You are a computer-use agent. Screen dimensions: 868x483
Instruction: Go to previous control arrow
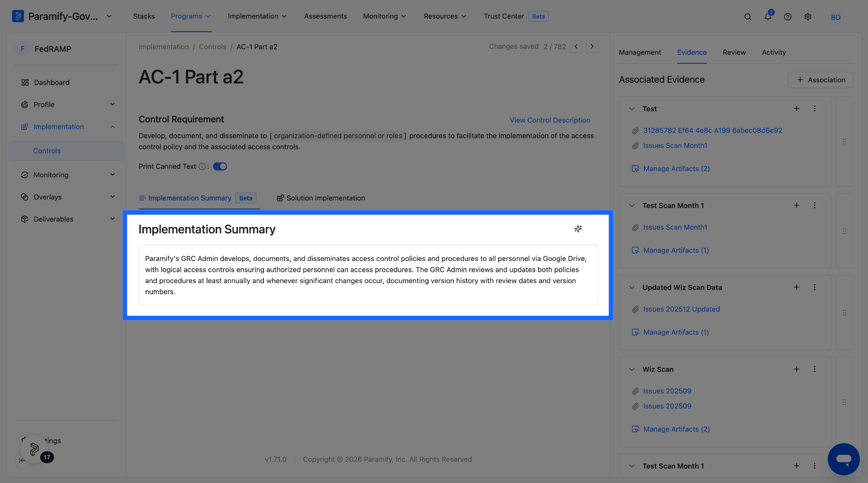point(576,47)
